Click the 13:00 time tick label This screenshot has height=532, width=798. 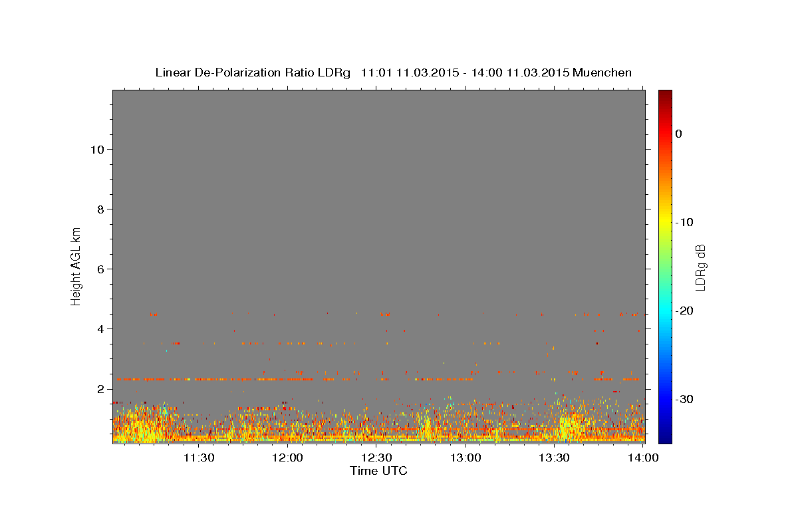coord(466,458)
